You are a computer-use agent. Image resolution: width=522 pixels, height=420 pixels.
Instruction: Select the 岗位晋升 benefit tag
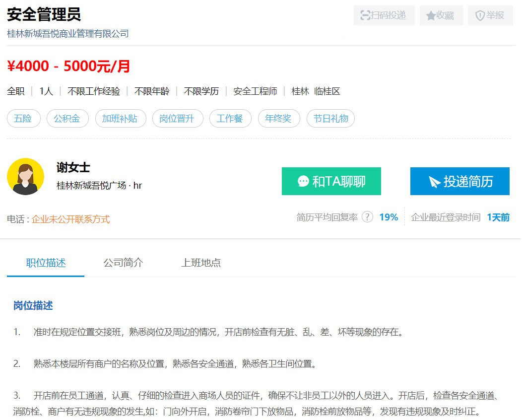pos(178,119)
